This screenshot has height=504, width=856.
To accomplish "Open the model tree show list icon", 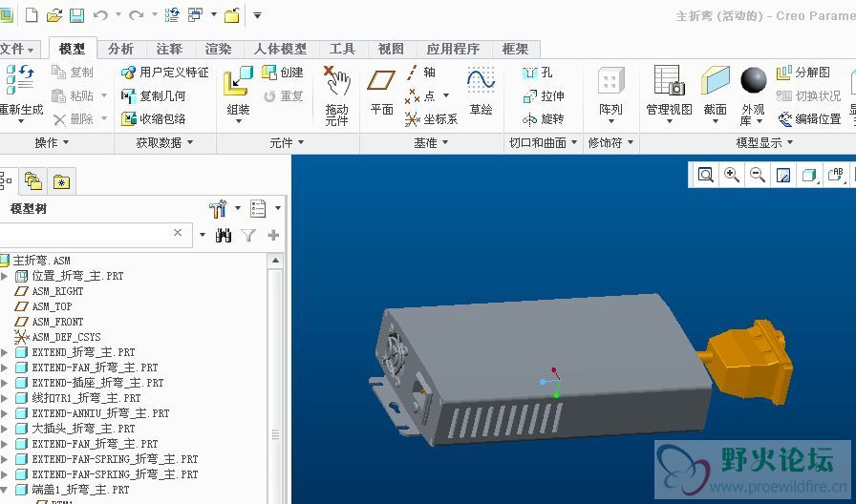I will click(258, 208).
